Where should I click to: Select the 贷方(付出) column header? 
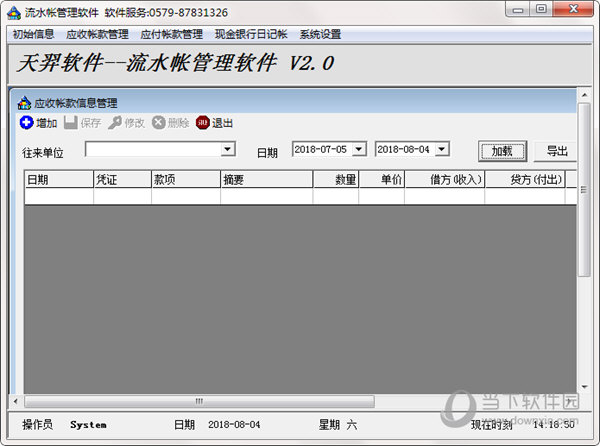(525, 179)
